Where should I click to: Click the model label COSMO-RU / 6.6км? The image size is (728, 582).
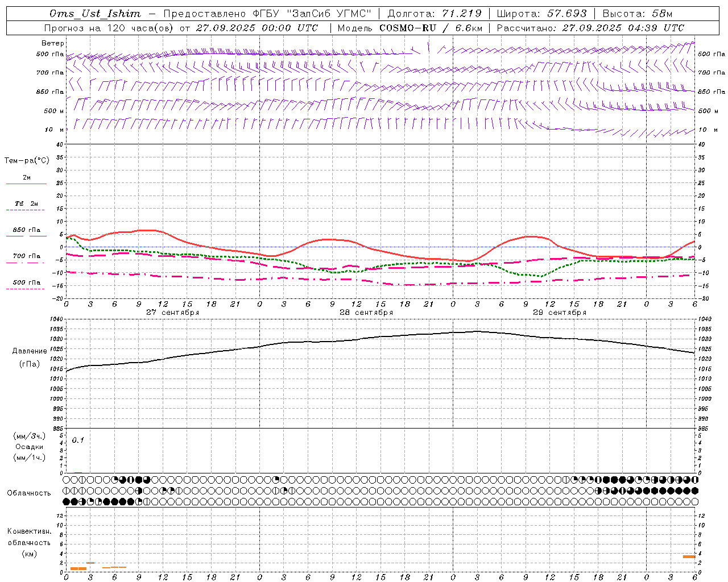click(431, 28)
